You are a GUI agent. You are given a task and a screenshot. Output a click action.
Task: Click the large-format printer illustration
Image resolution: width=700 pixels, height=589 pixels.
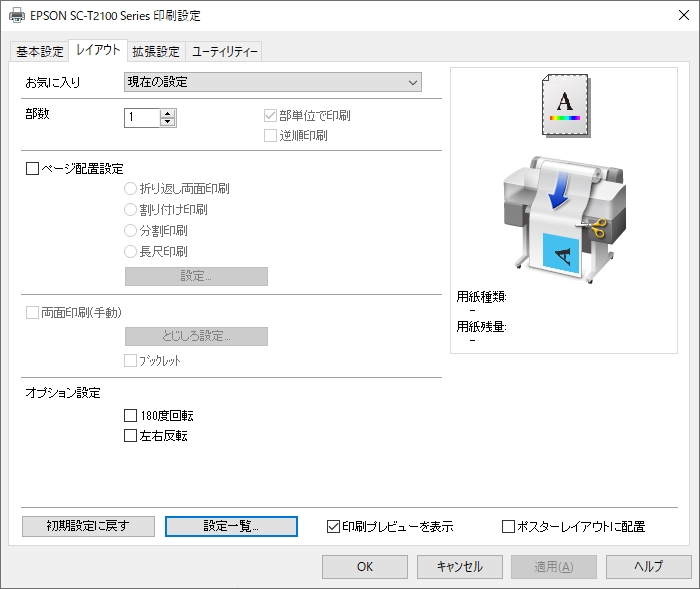click(565, 220)
